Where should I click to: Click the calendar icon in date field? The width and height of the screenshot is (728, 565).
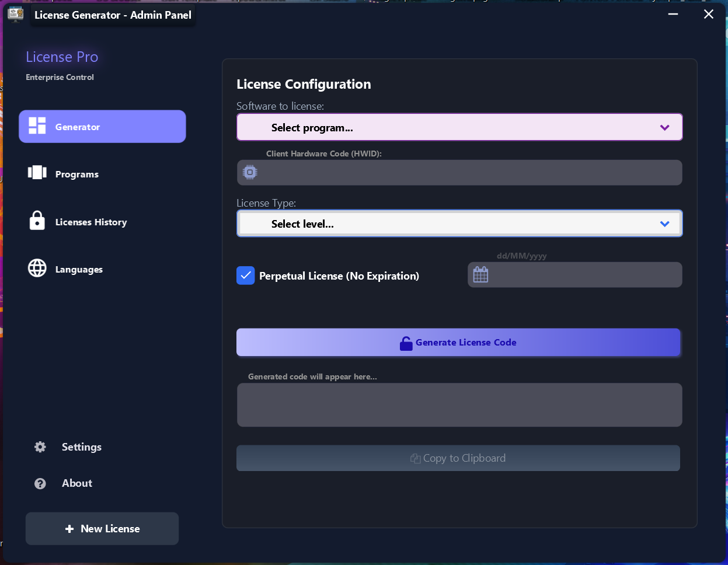pos(480,274)
